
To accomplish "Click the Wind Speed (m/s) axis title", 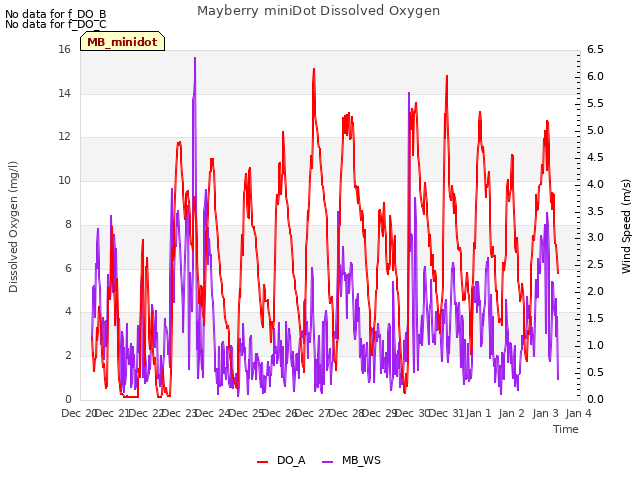I will (x=626, y=227).
